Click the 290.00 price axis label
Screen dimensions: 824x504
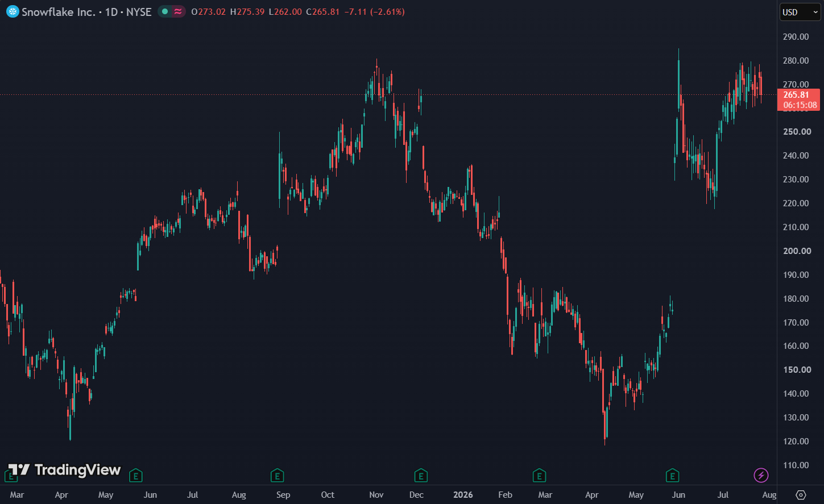pos(796,37)
